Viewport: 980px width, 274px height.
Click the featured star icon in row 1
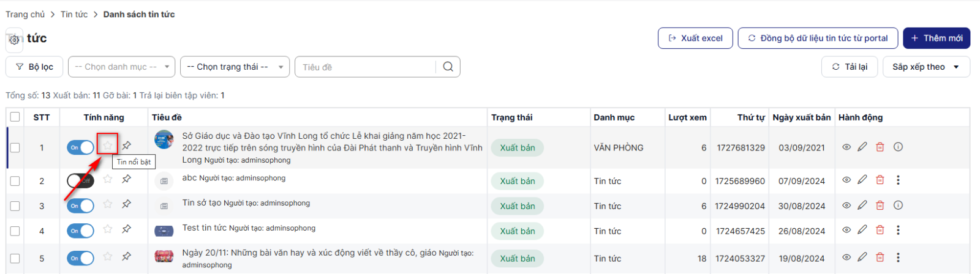pyautogui.click(x=108, y=145)
